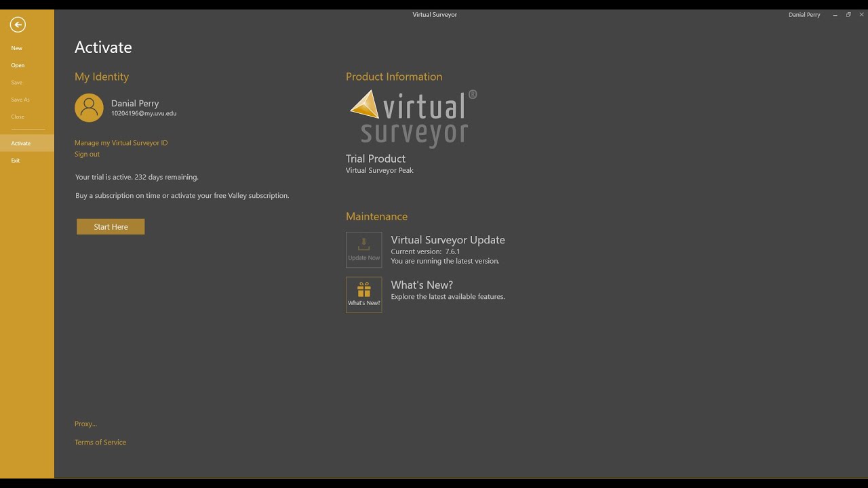Restore down the Virtual Surveyor window
868x488 pixels.
[x=848, y=15]
